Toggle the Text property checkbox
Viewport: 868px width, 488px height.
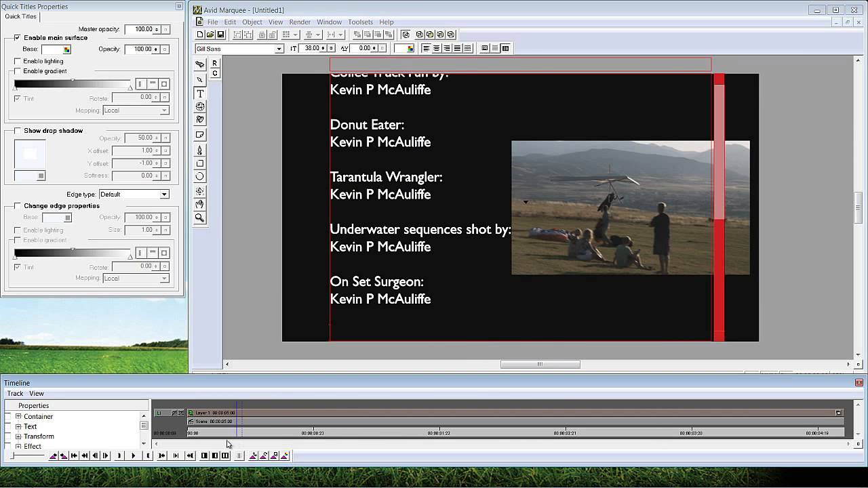pyautogui.click(x=8, y=426)
